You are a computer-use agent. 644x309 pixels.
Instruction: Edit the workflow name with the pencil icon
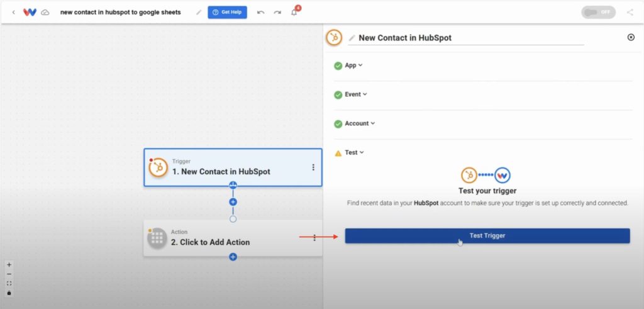199,13
